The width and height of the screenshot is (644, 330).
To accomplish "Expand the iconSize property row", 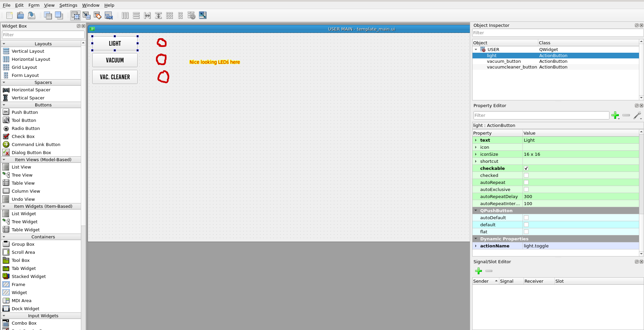I will [x=476, y=154].
